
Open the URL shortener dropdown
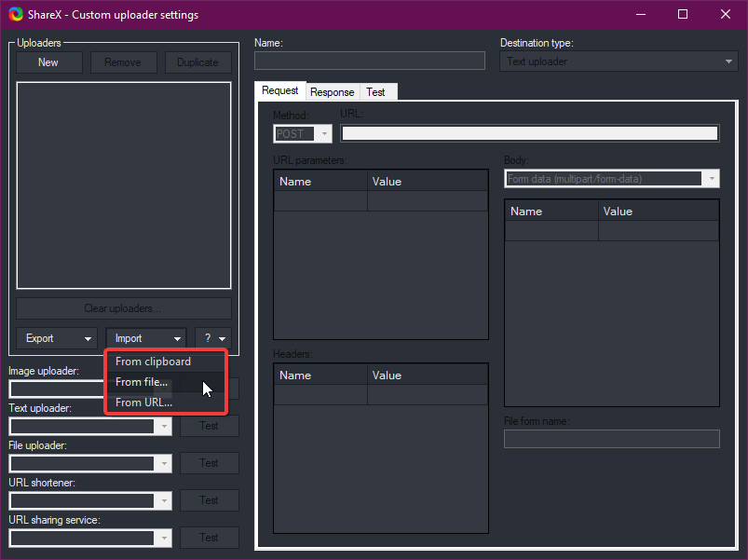pos(90,500)
